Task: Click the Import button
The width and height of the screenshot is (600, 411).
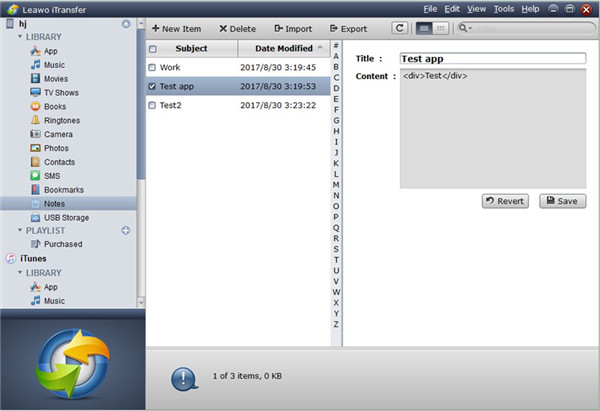Action: 293,29
